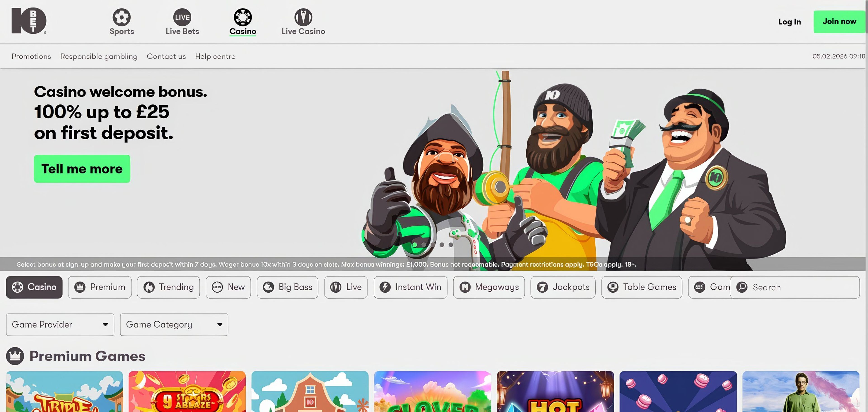Screen dimensions: 868x412
Task: Click the Casino welcome bonus headline
Action: [120, 92]
